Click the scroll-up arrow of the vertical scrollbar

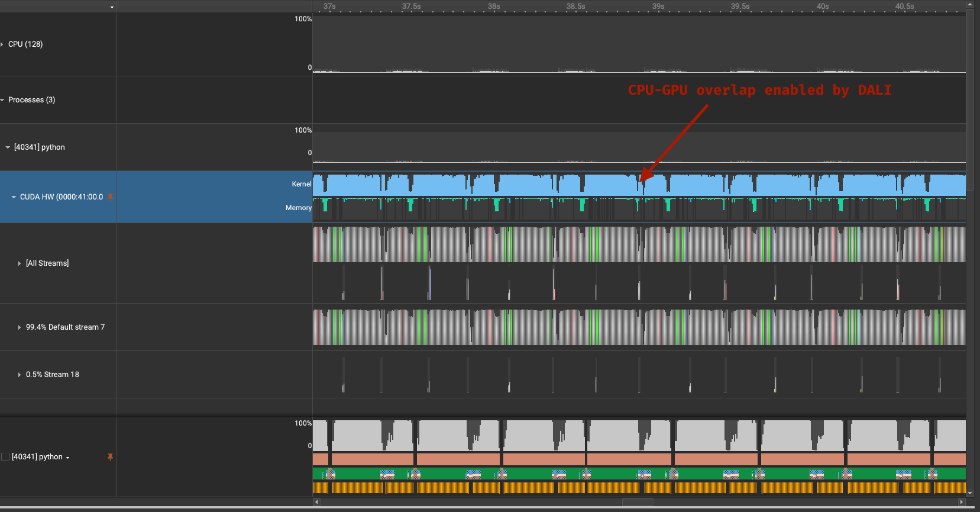tap(970, 4)
